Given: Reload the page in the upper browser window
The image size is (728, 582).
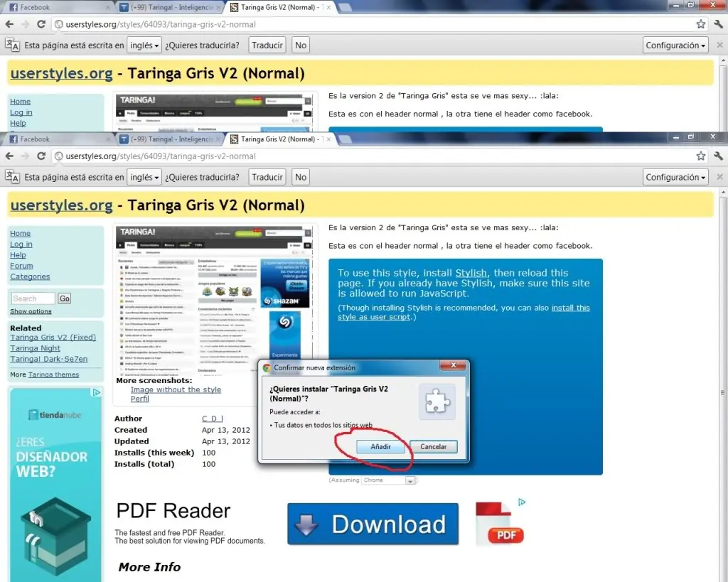Looking at the screenshot, I should pyautogui.click(x=41, y=24).
